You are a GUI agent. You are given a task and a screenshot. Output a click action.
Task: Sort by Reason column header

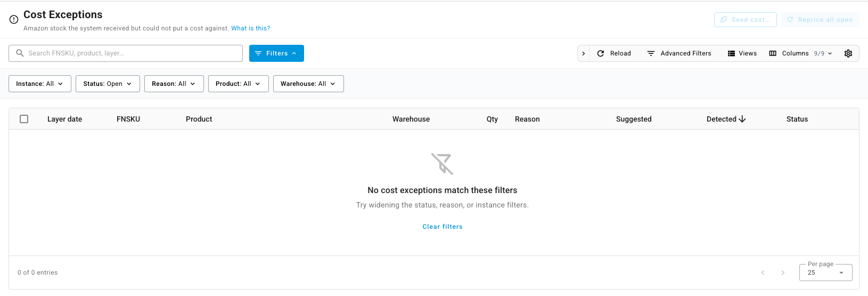527,119
